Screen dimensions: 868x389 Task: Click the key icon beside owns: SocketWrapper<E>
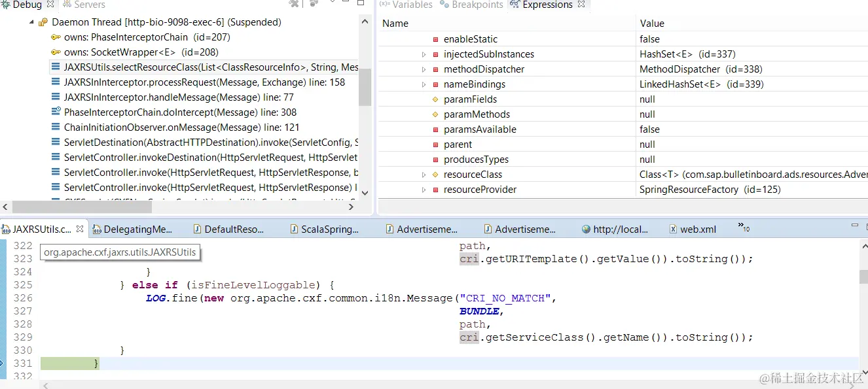56,52
